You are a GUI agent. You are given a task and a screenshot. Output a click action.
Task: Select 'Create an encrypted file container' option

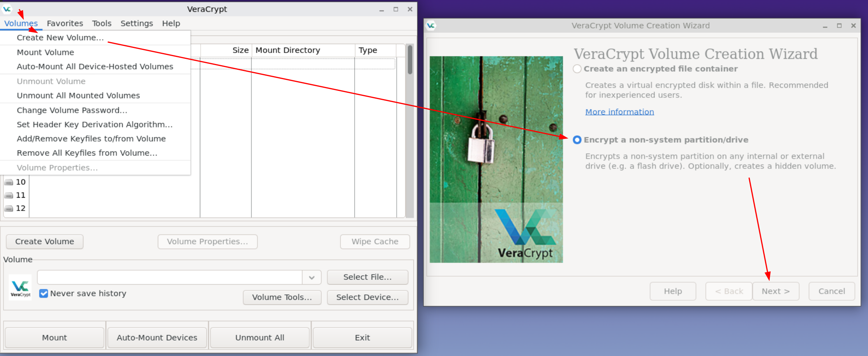[x=577, y=69]
